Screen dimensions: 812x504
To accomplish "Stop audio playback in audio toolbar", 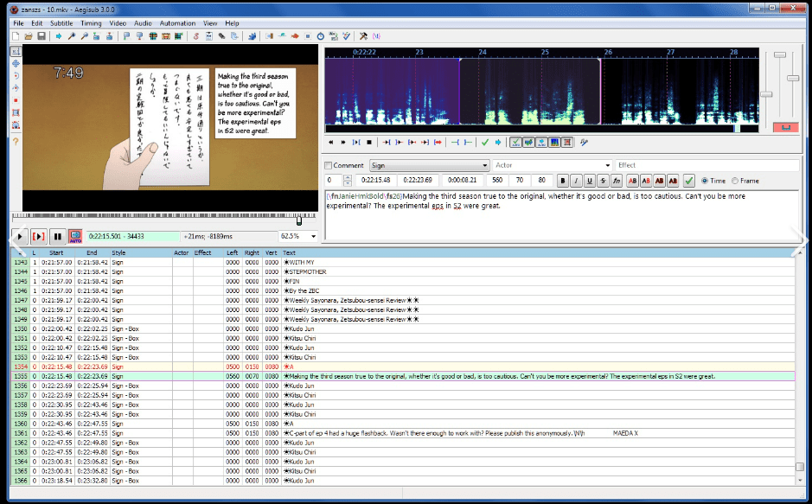I will tap(369, 142).
